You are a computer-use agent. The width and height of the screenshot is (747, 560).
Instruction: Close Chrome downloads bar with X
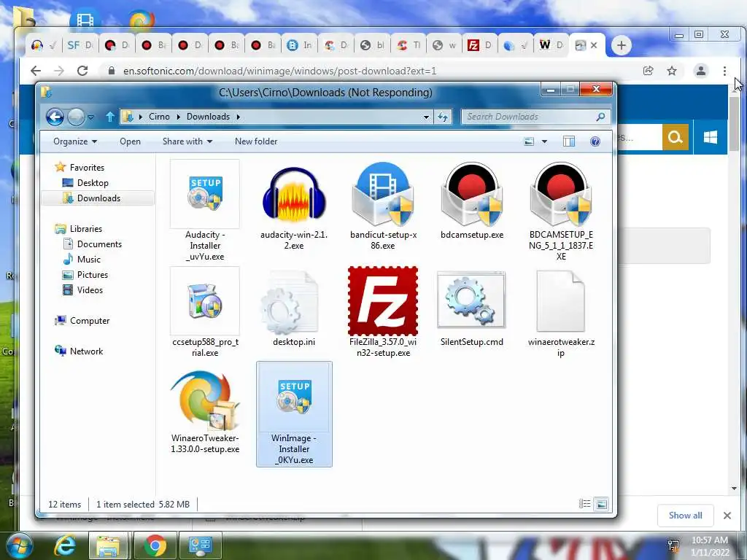pyautogui.click(x=727, y=516)
